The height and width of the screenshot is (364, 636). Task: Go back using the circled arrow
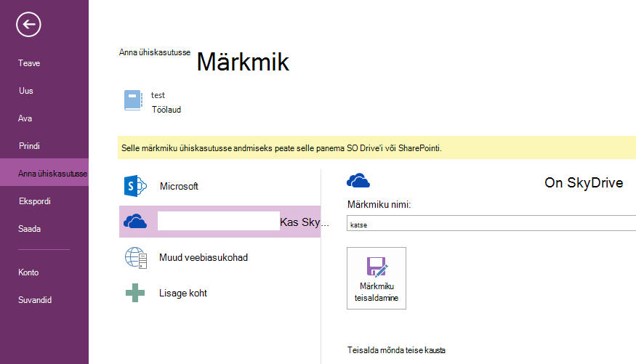tap(28, 24)
